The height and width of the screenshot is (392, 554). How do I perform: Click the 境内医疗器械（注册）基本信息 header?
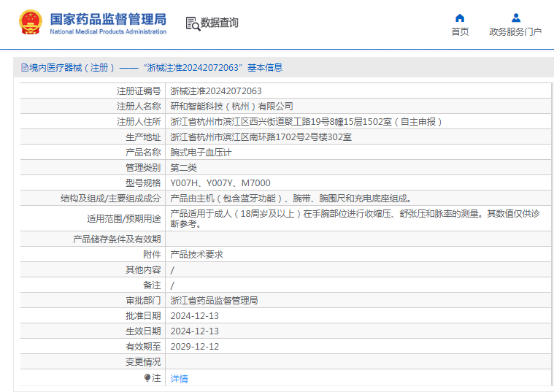coord(152,67)
